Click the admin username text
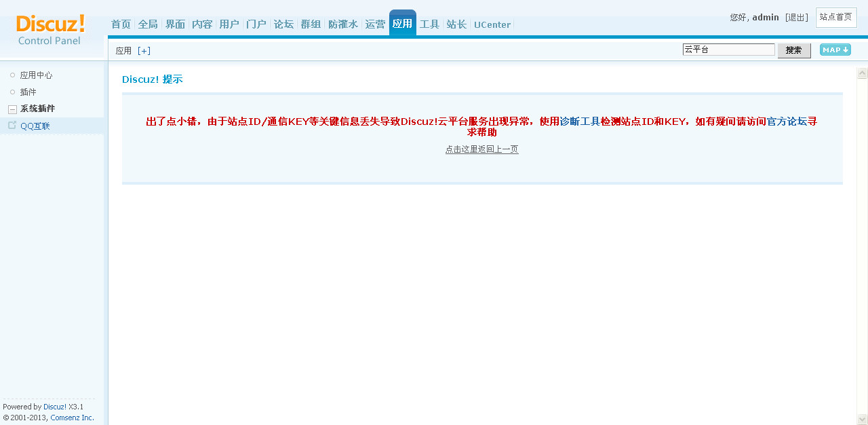The image size is (868, 425). point(766,18)
